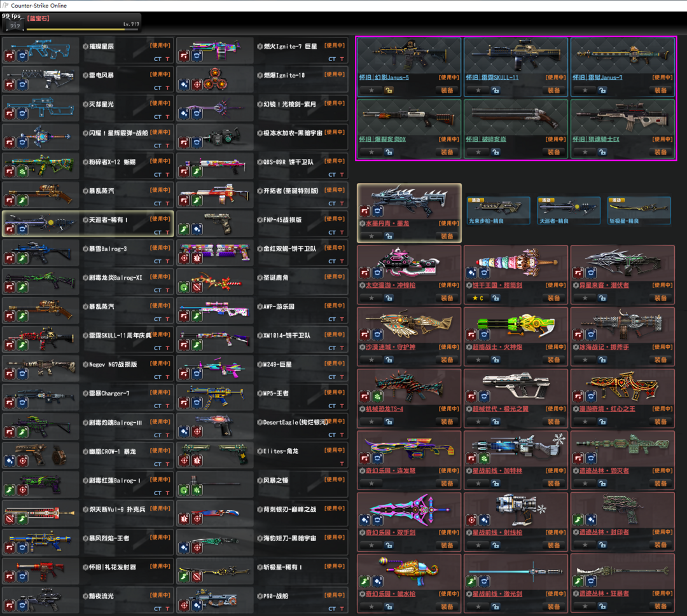Click red slash icon on 炽天断Vul-9 扑克兵 row
This screenshot has width=687, height=616.
10,519
